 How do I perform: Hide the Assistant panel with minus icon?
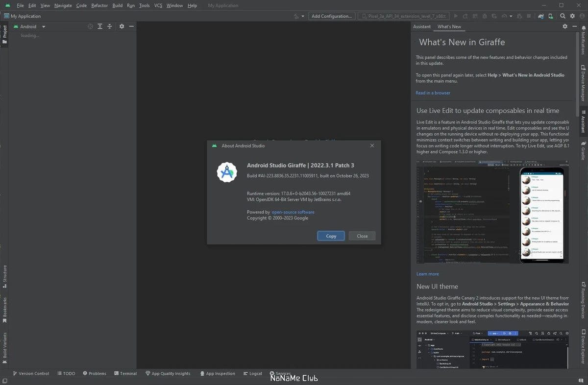[x=574, y=26]
